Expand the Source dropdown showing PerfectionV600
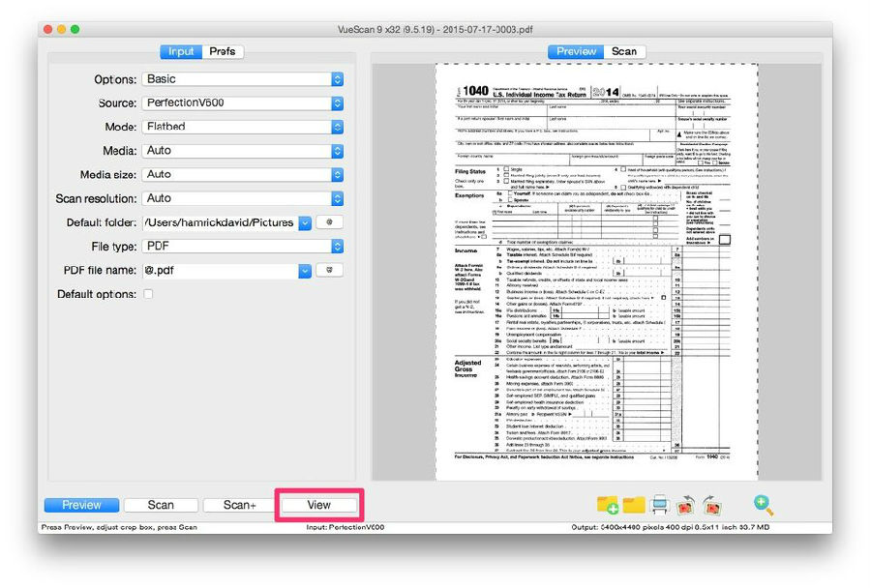871x588 pixels. click(x=242, y=103)
